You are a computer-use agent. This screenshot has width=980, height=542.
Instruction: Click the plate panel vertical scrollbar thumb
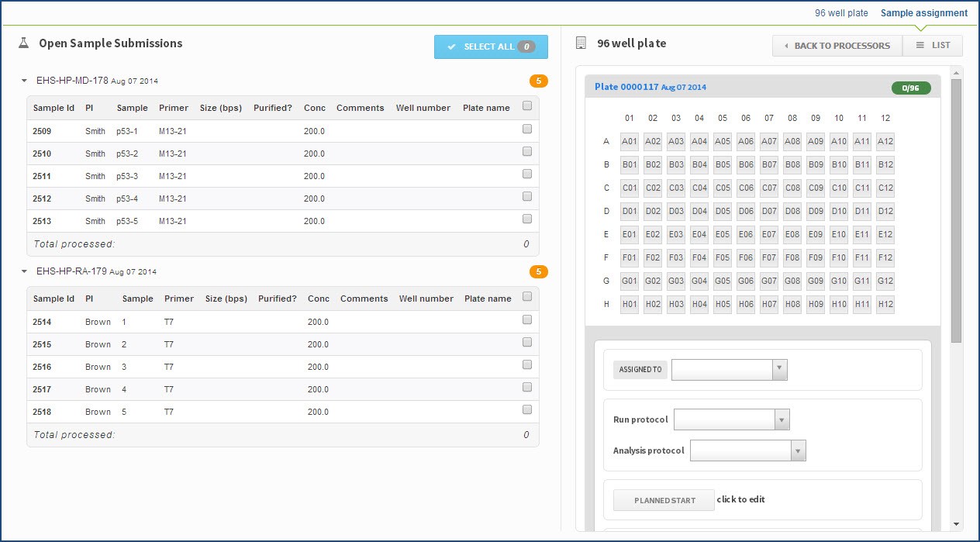(x=956, y=209)
